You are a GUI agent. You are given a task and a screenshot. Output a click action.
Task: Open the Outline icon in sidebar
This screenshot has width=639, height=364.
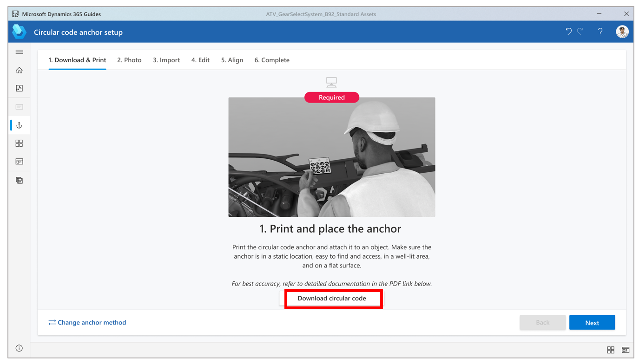[19, 107]
